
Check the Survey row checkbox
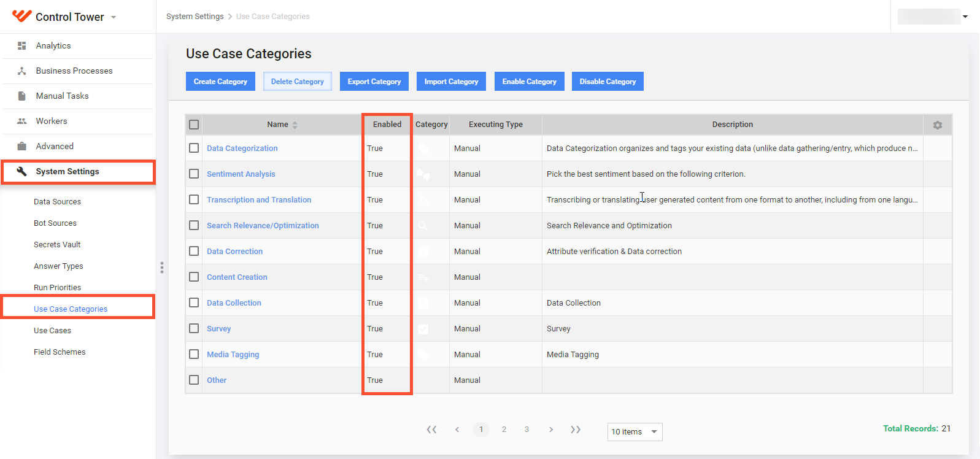[x=194, y=328]
